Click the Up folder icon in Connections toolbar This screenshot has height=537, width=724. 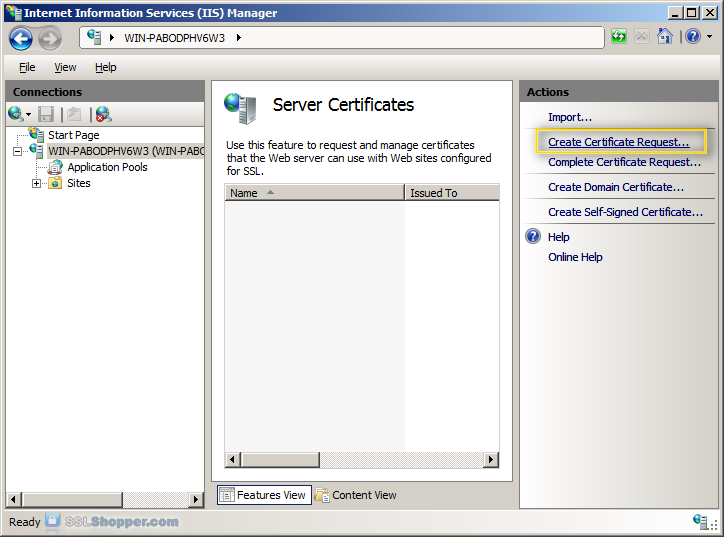[x=74, y=114]
